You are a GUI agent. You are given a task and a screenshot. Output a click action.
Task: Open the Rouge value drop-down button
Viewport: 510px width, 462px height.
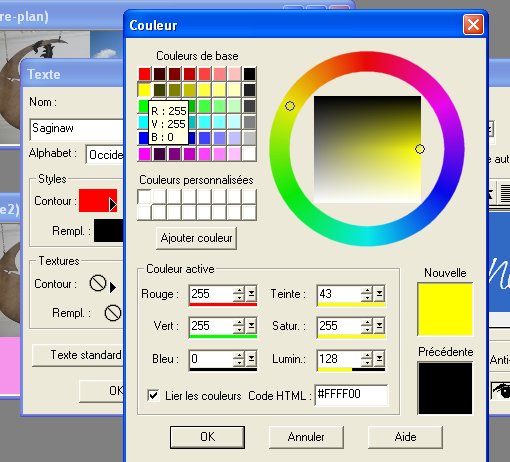click(251, 294)
